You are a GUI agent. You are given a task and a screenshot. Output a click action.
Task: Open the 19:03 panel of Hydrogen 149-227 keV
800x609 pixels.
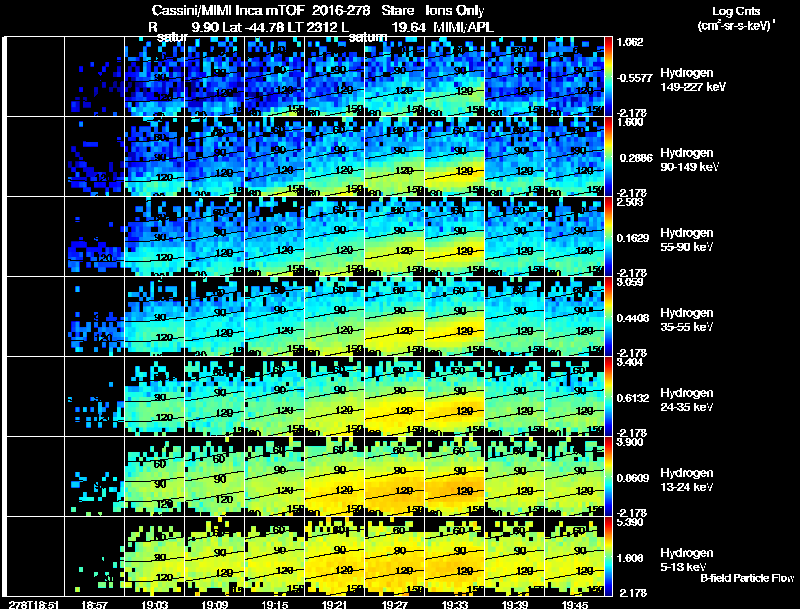tap(155, 77)
